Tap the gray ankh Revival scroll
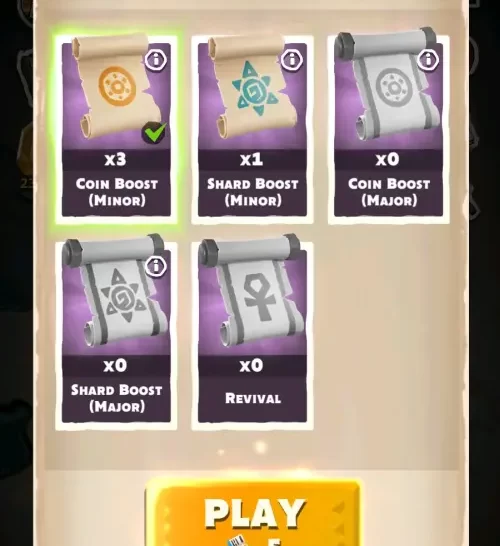 pos(252,292)
